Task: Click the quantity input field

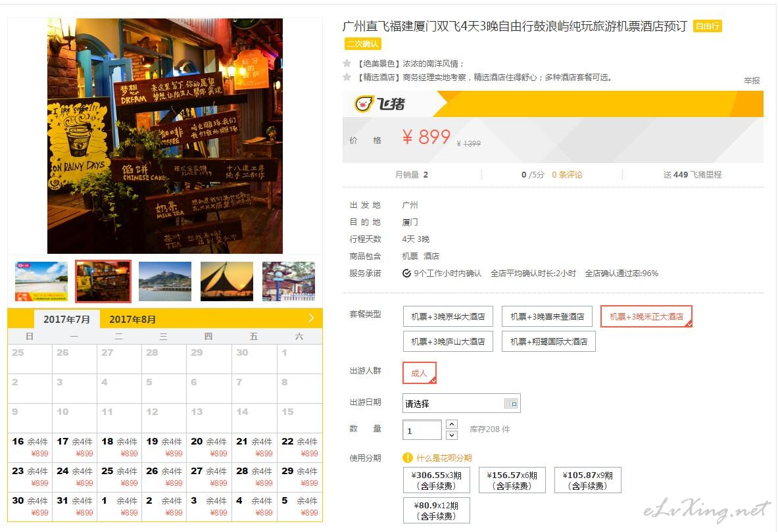Action: 422,430
